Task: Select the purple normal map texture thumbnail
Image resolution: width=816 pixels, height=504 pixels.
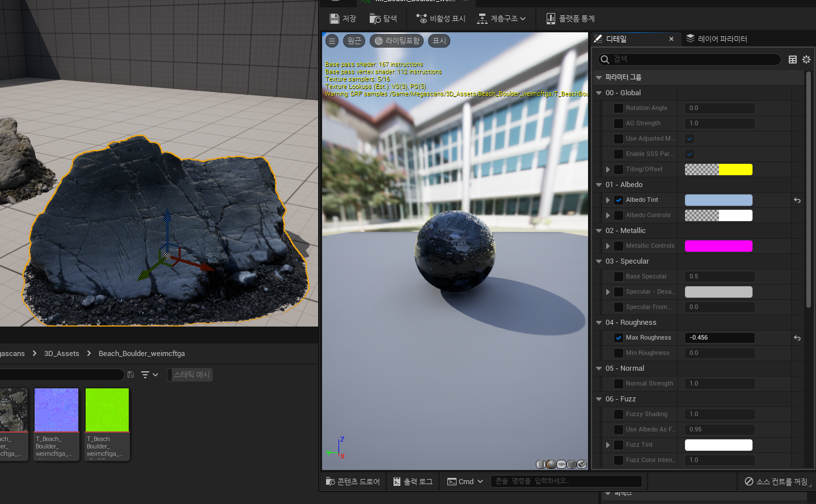Action: pyautogui.click(x=56, y=410)
